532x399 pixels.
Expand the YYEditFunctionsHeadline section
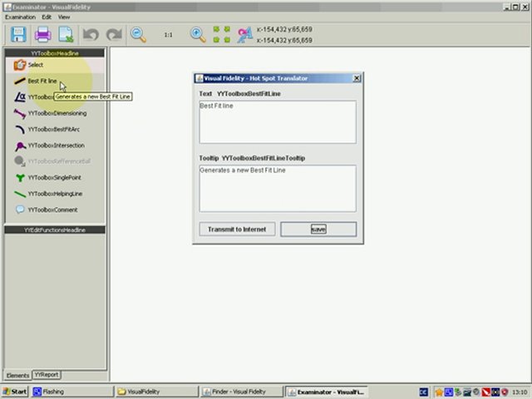pyautogui.click(x=54, y=230)
